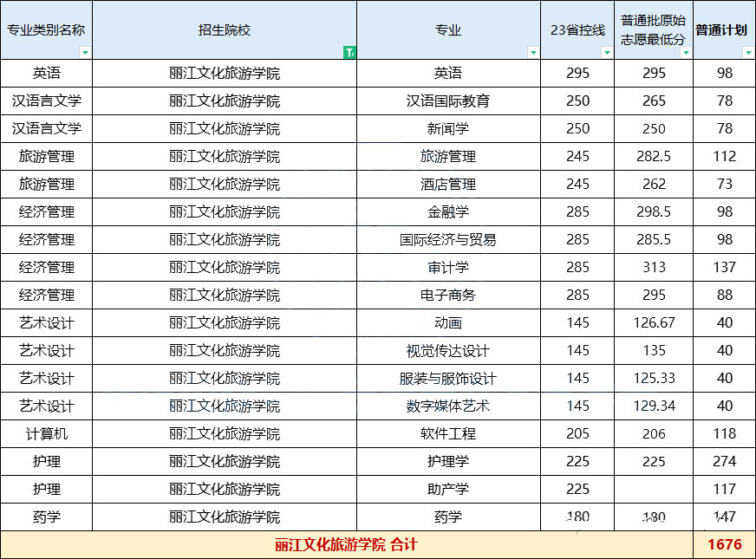Select the 23省控线 header cell
This screenshot has width=756, height=559.
(x=577, y=29)
